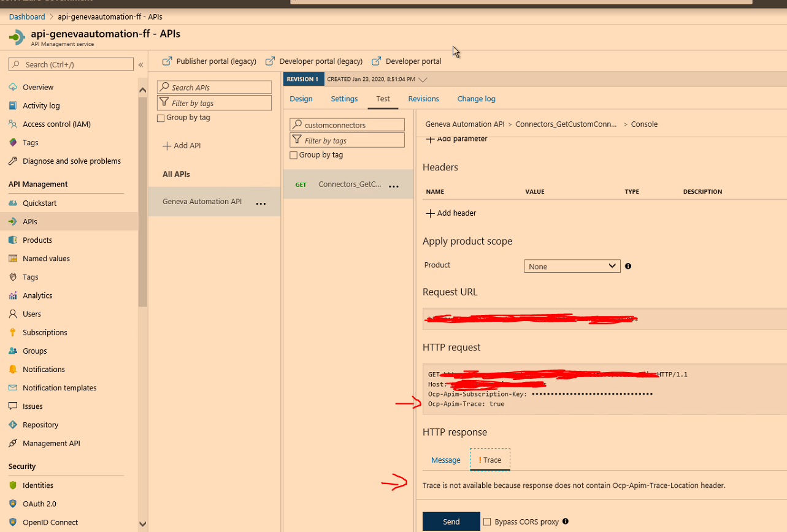
Task: Open the Geneva Automation API ellipsis menu
Action: (261, 204)
